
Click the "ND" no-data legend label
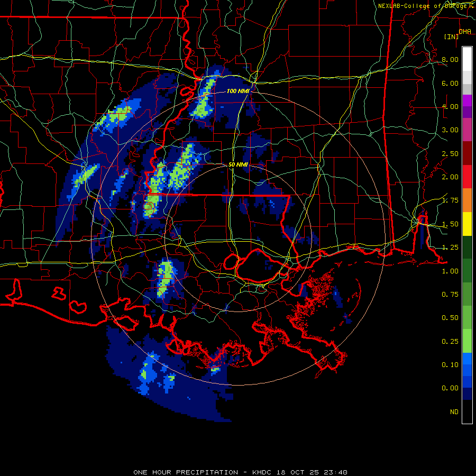tap(454, 412)
